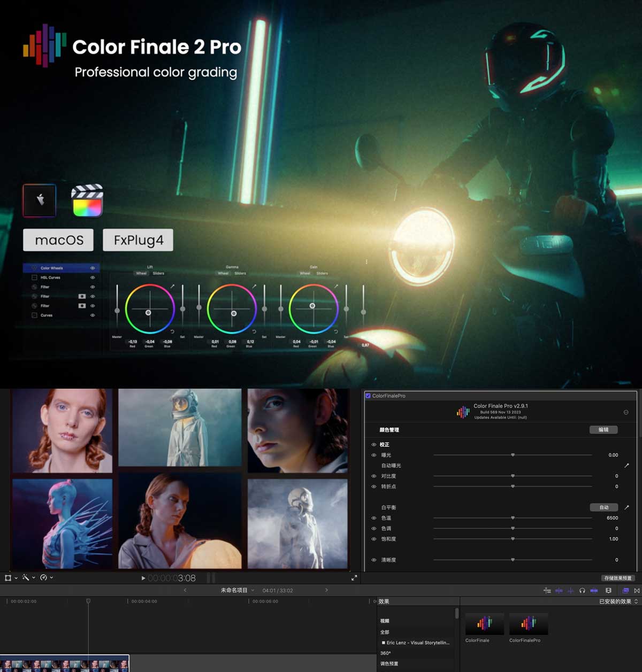Play the viewer with the play button
The width and height of the screenshot is (642, 672).
143,578
